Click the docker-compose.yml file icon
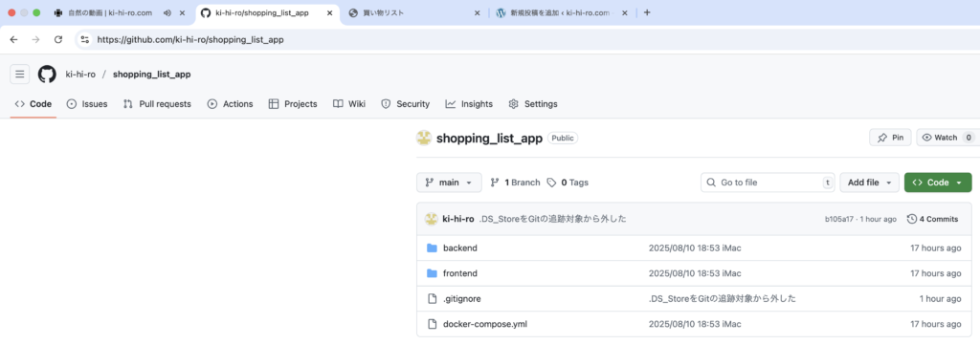The image size is (980, 345). 432,324
